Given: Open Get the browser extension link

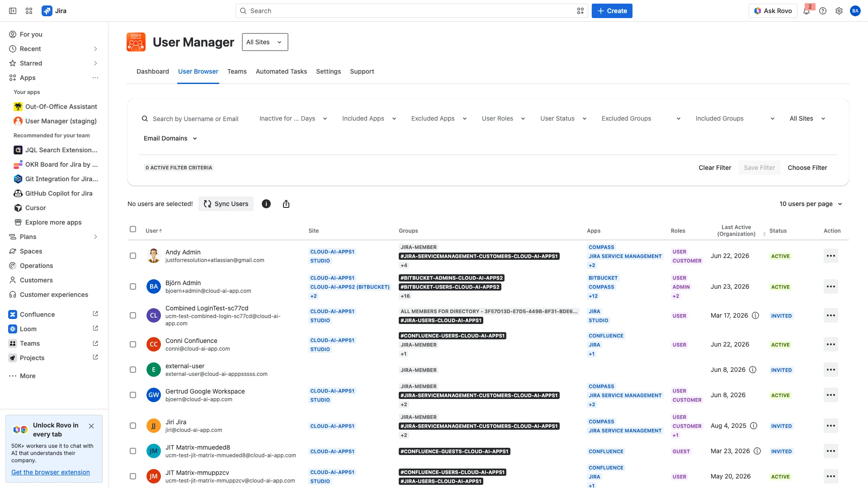Looking at the screenshot, I should (x=51, y=472).
